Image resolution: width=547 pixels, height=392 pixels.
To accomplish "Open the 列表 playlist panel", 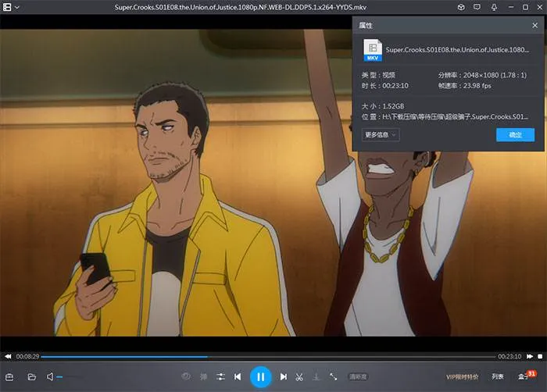I will (x=498, y=376).
